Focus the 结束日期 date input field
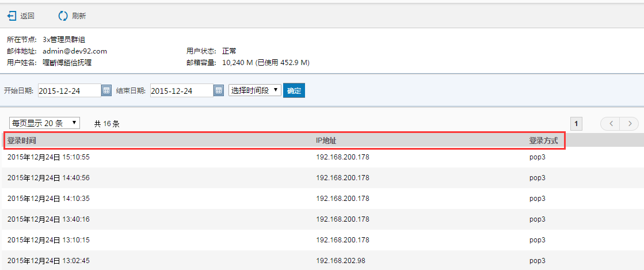Image resolution: width=644 pixels, height=270 pixels. (x=181, y=90)
